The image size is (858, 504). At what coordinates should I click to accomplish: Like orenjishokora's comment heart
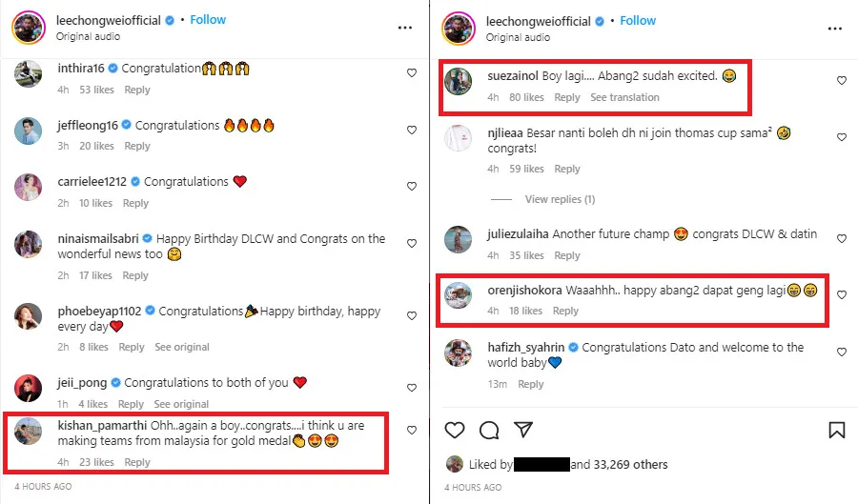point(841,295)
